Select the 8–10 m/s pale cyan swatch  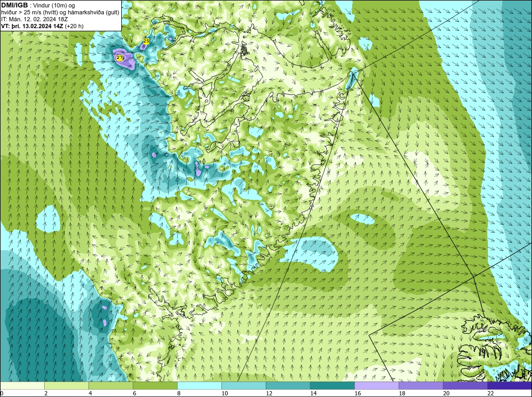coord(199,386)
